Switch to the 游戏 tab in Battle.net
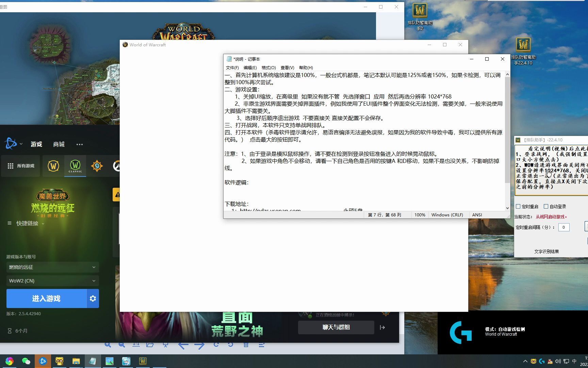This screenshot has width=588, height=368. point(36,144)
